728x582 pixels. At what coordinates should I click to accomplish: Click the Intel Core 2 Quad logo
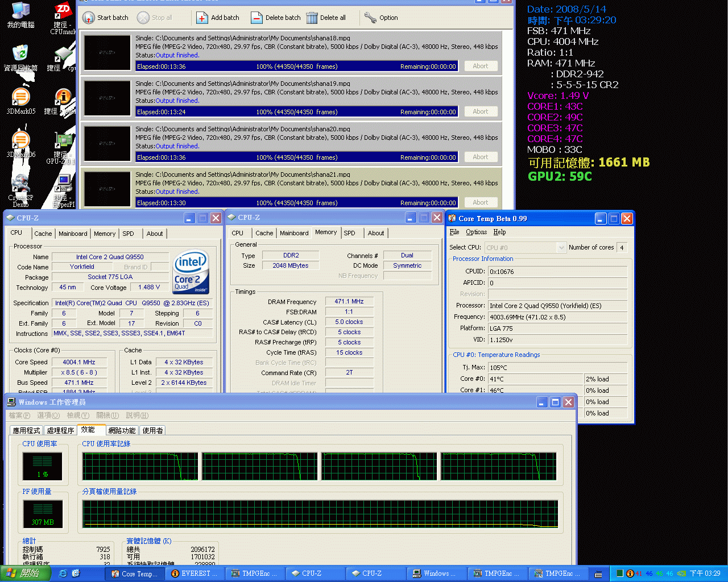(191, 272)
